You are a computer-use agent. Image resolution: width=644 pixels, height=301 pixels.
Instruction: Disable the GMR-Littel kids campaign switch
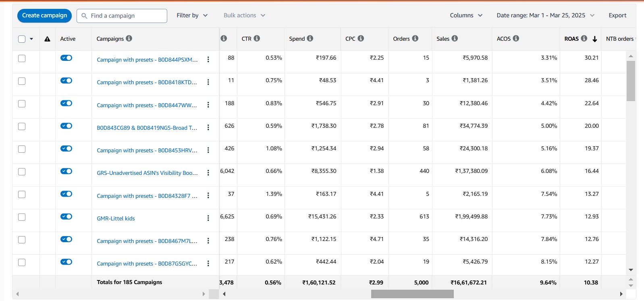(x=66, y=216)
